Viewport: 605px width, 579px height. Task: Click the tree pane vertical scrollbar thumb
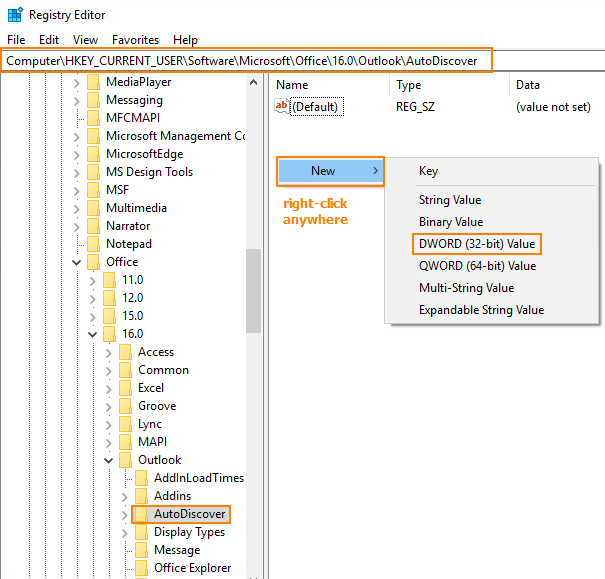click(253, 290)
